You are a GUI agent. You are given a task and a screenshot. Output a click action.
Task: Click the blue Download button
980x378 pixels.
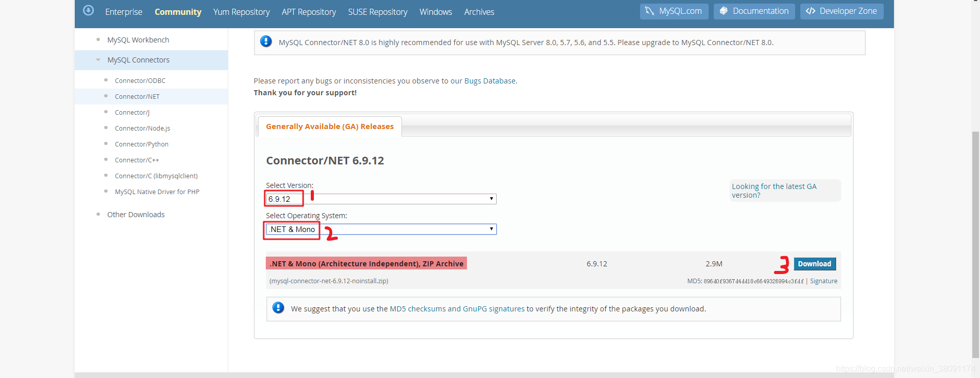point(815,264)
